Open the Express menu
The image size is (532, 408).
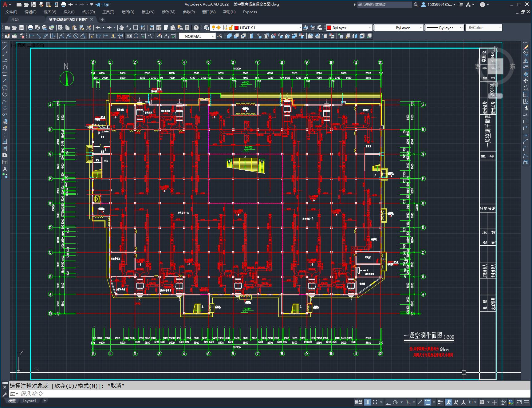click(250, 12)
